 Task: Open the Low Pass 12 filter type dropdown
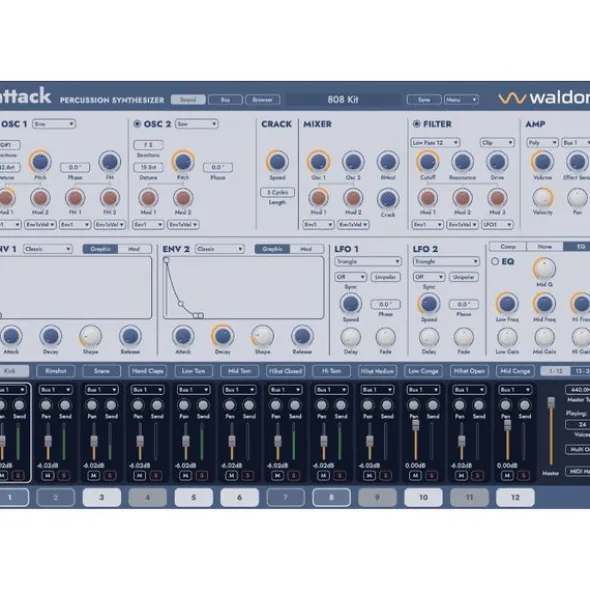(435, 142)
